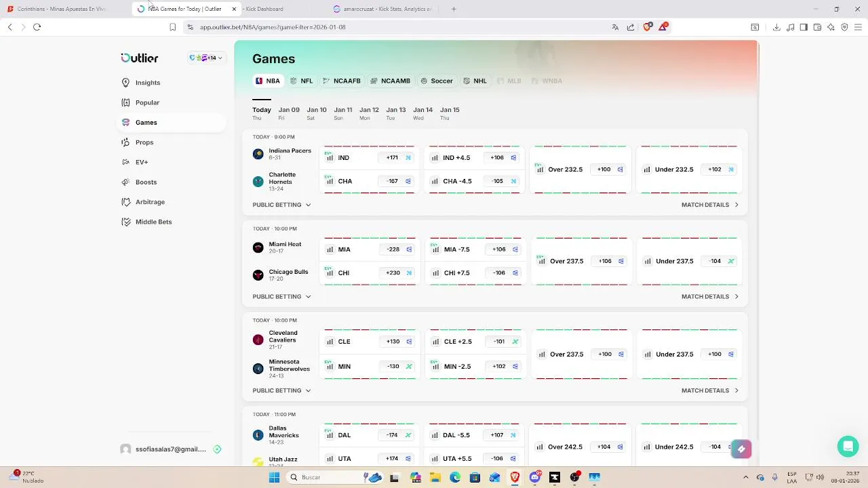
Task: Open the support chat bubble
Action: (x=848, y=446)
